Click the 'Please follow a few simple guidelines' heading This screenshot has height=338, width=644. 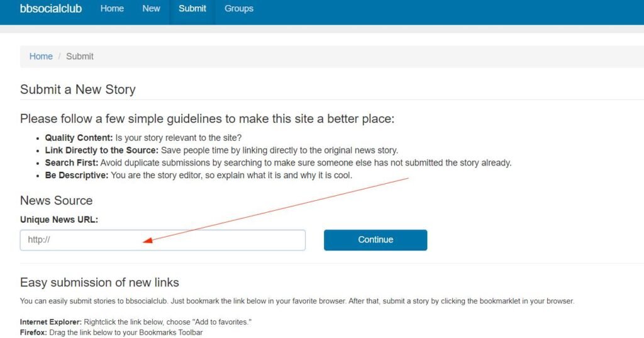(207, 119)
